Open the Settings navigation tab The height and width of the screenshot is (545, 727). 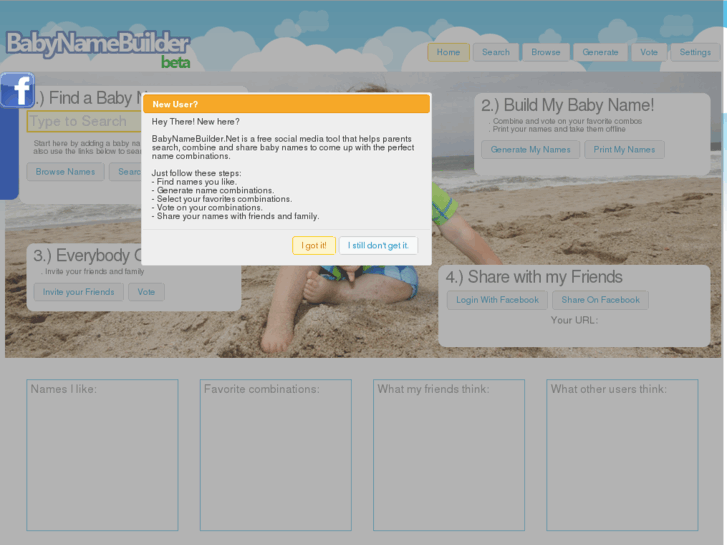point(695,52)
